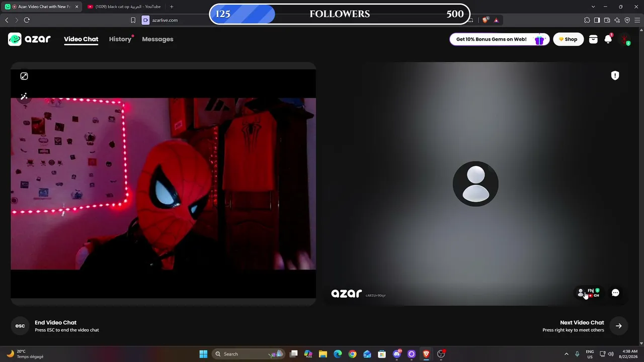This screenshot has height=362, width=644.
Task: Go back in the browser
Action: (7, 20)
